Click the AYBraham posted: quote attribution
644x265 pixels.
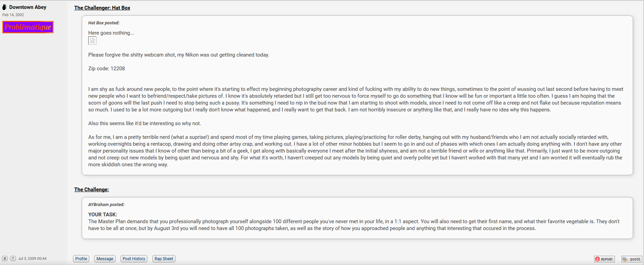click(x=106, y=205)
